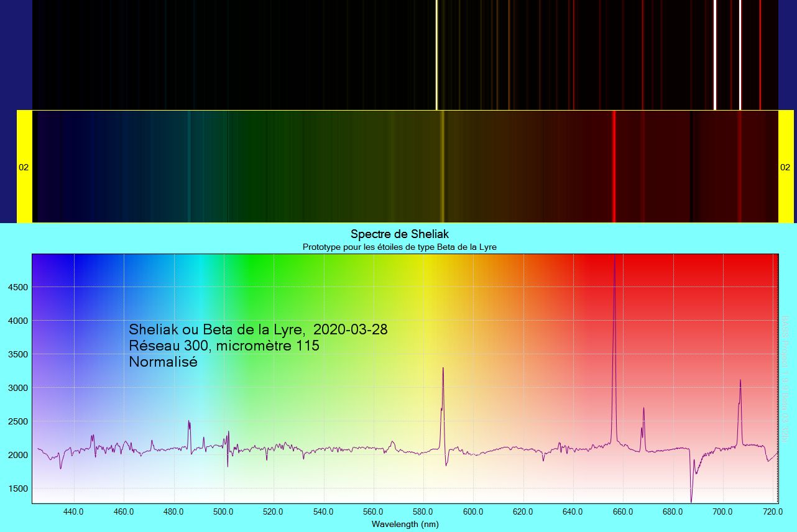797x532 pixels.
Task: Click the 4500 tick label on the y-axis
Action: coord(17,287)
